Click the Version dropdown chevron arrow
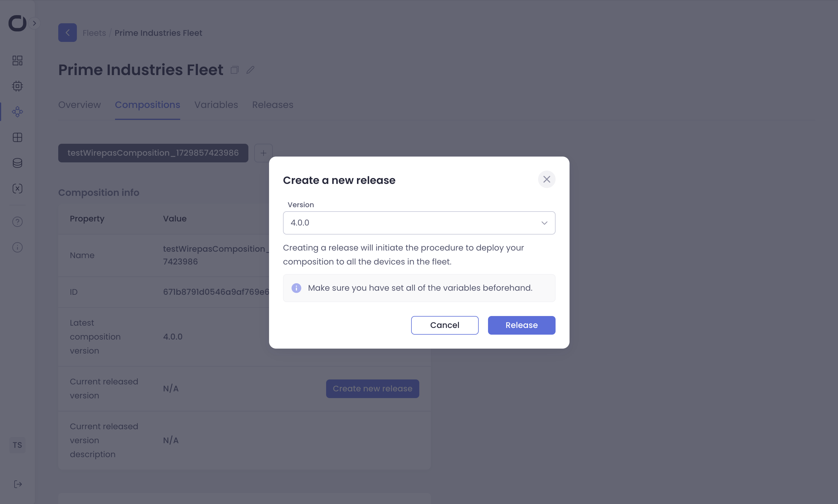The height and width of the screenshot is (504, 838). click(544, 223)
